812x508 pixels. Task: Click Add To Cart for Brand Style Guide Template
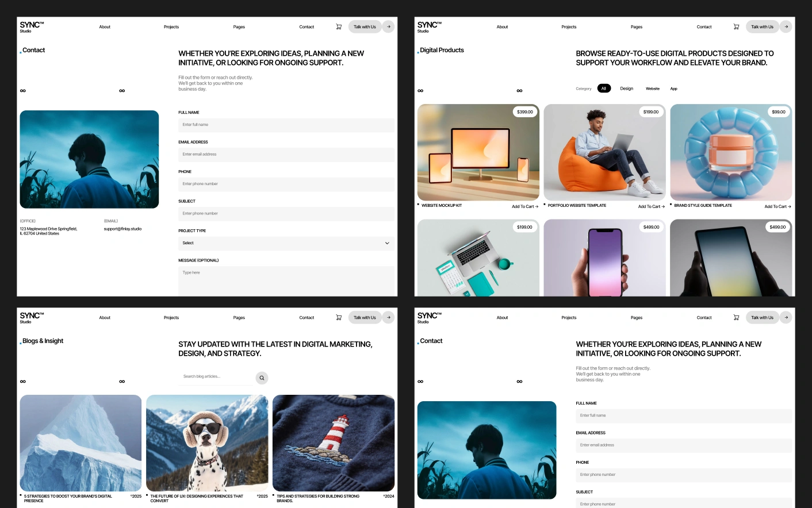[x=777, y=207]
